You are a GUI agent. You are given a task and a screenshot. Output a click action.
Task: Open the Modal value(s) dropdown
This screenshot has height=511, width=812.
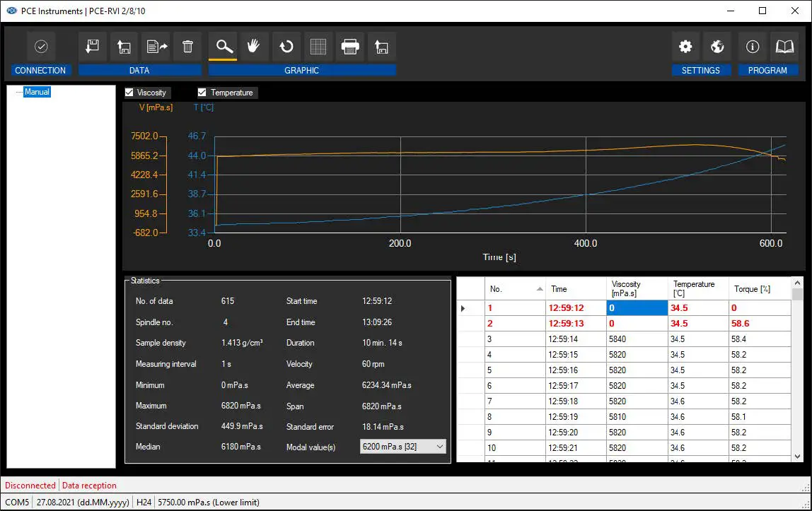tap(439, 447)
